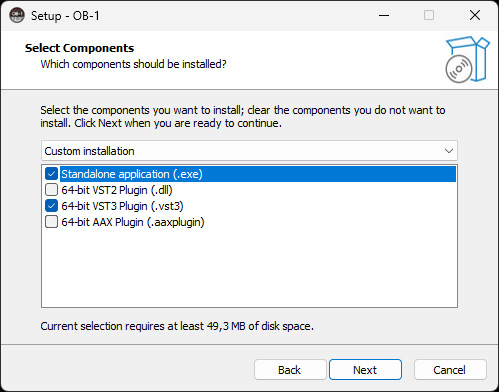Viewport: 499px width, 392px height.
Task: Open the Custom installation dropdown
Action: coord(249,151)
